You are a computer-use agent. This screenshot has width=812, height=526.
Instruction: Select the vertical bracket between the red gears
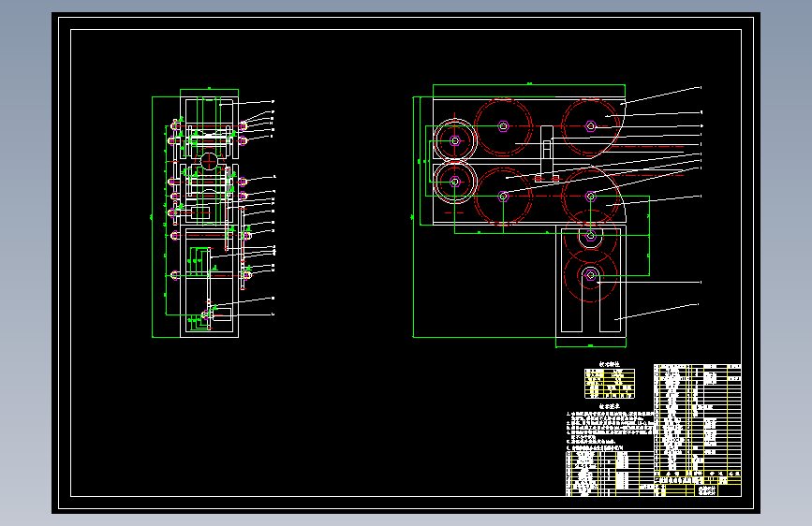(546, 153)
